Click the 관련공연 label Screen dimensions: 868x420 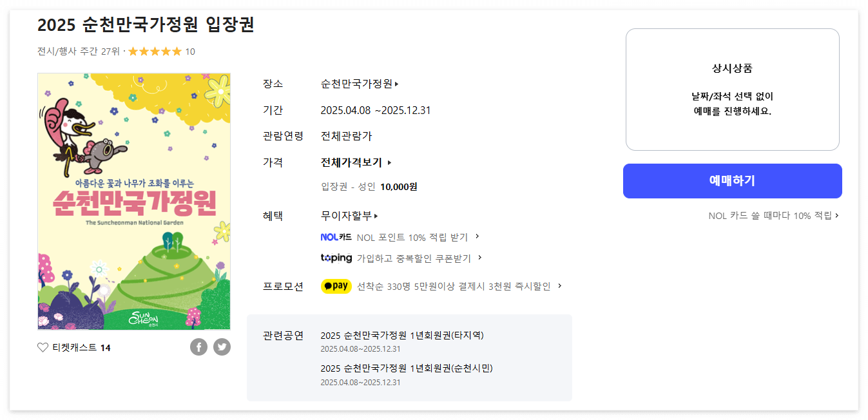(x=283, y=336)
